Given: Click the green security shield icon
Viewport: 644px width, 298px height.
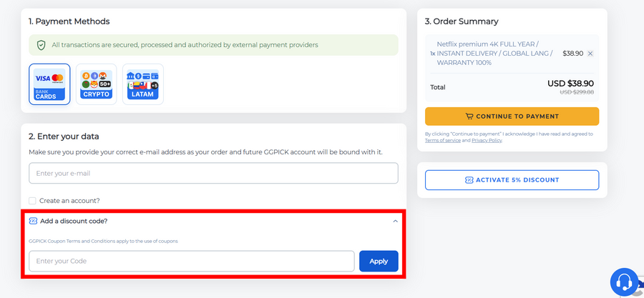Looking at the screenshot, I should [x=42, y=45].
